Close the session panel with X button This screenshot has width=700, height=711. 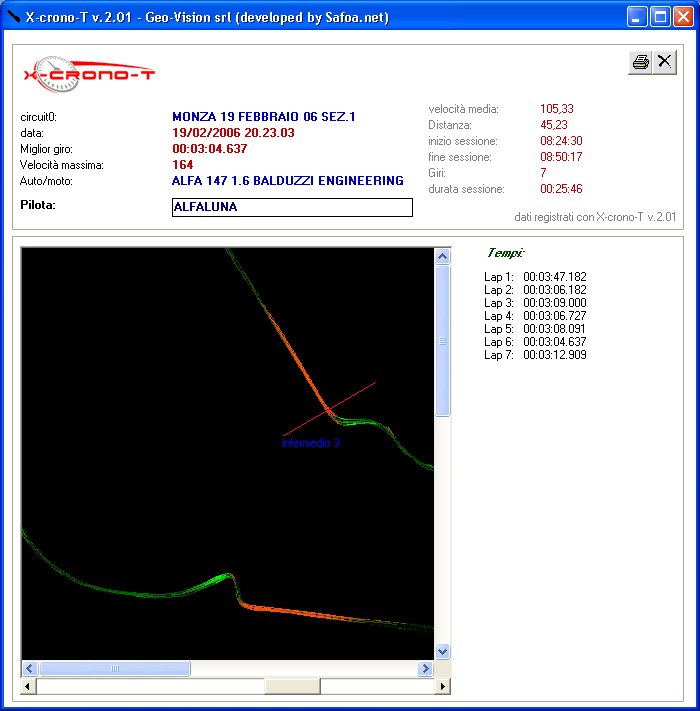click(x=665, y=62)
